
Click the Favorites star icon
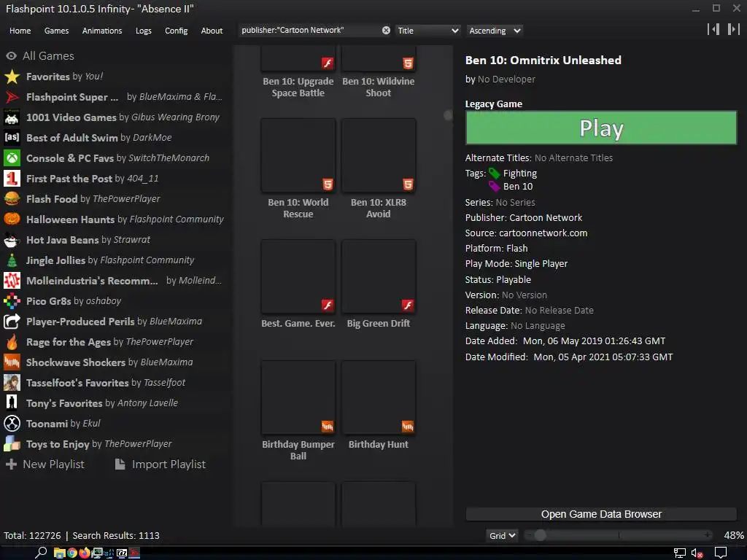(12, 77)
